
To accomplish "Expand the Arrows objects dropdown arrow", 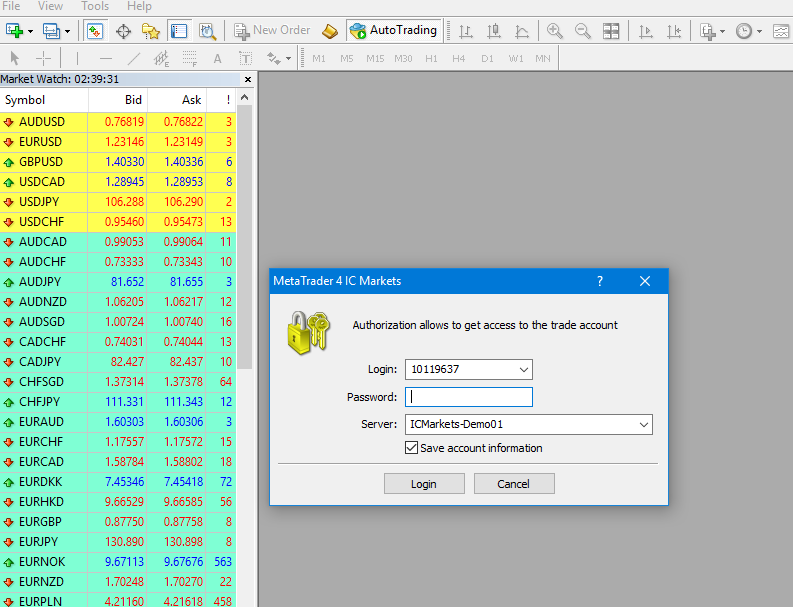I will 288,59.
